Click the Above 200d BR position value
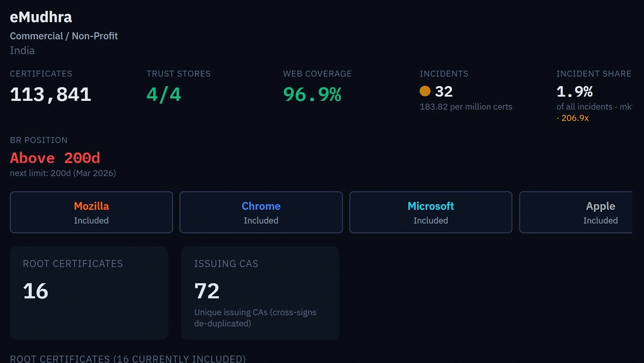The height and width of the screenshot is (363, 644). [55, 158]
